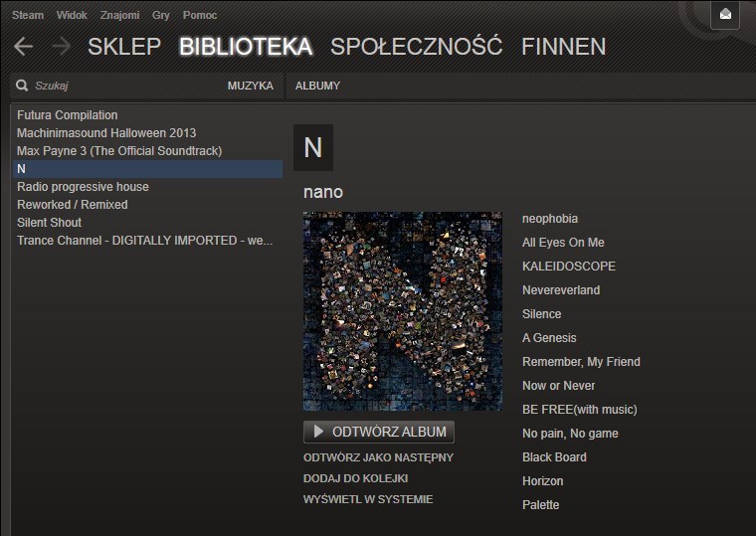Play the track Silence

tap(542, 314)
